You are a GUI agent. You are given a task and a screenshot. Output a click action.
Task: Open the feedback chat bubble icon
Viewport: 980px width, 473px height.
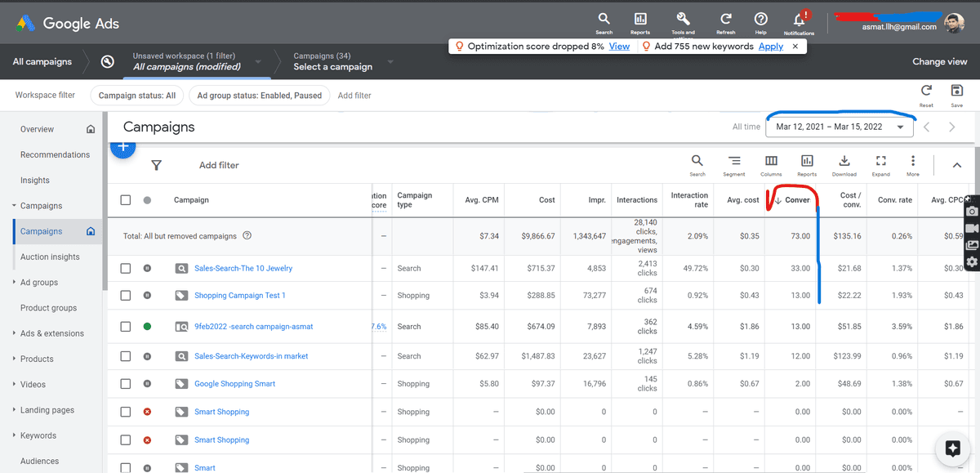(952, 448)
